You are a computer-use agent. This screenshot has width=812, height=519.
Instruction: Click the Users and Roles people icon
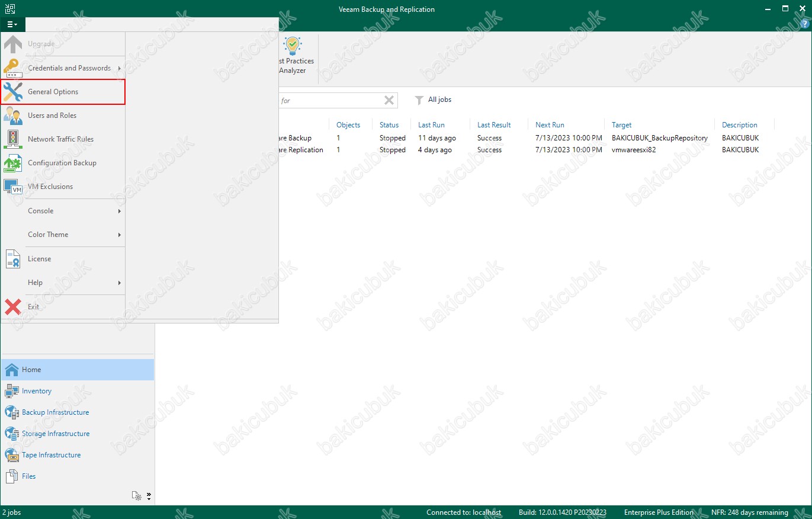point(13,116)
